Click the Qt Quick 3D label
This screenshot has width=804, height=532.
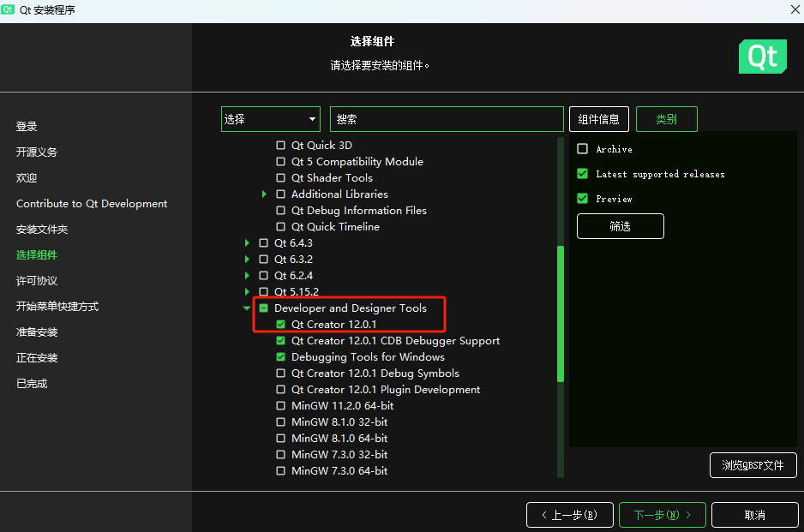tap(322, 145)
